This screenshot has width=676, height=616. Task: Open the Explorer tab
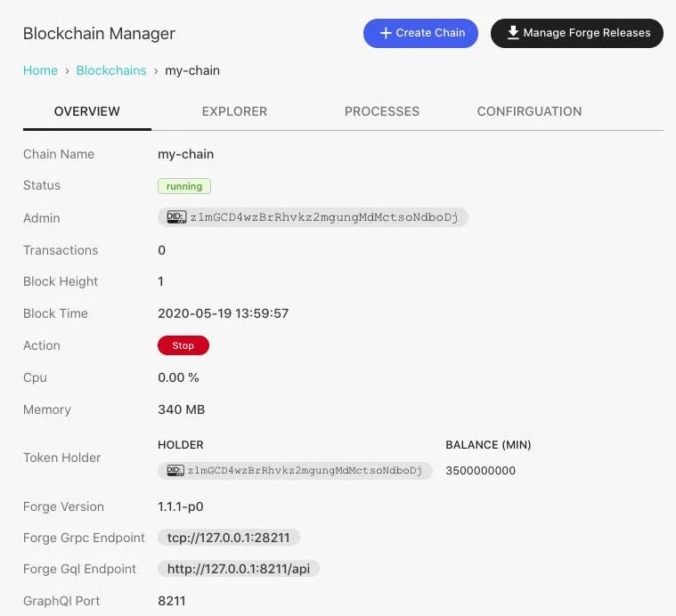tap(234, 111)
